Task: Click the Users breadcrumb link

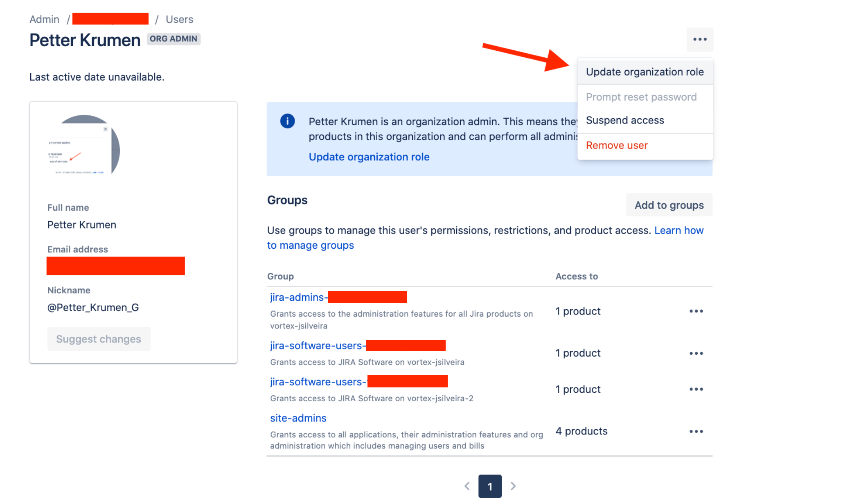Action: point(179,19)
